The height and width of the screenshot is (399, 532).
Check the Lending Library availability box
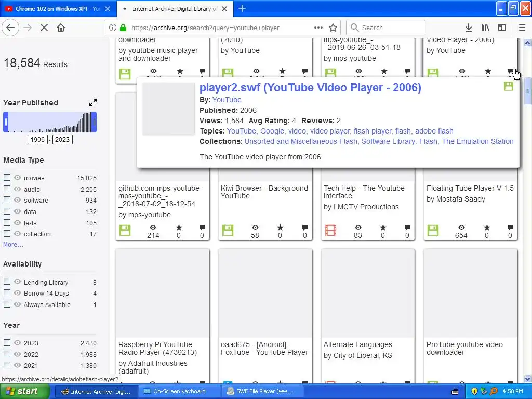[7, 282]
